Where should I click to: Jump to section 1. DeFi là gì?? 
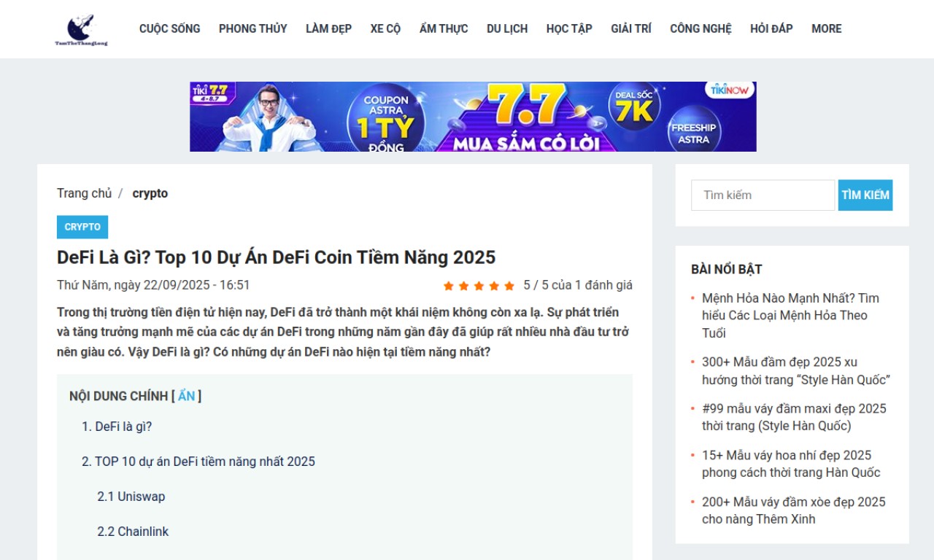point(117,427)
